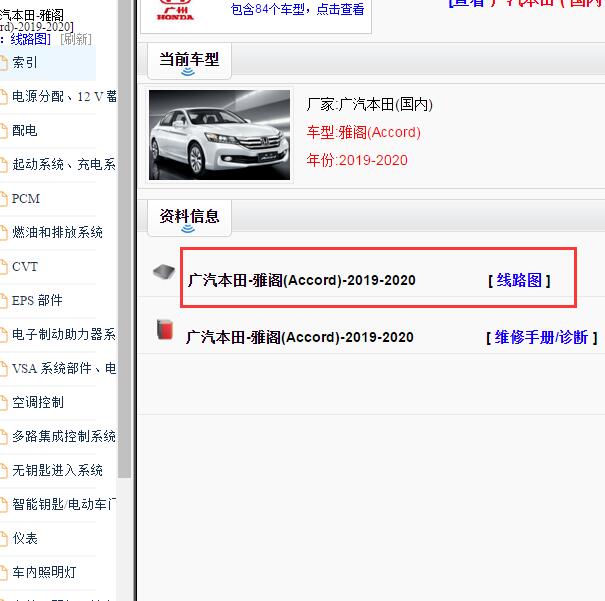
Task: Click the sidebar vertical scrollbar
Action: coord(125,239)
